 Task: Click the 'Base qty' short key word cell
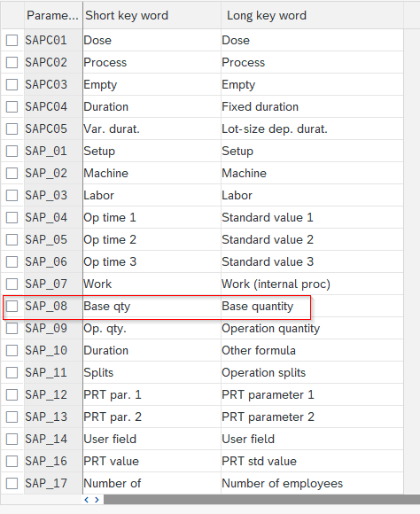(152, 306)
